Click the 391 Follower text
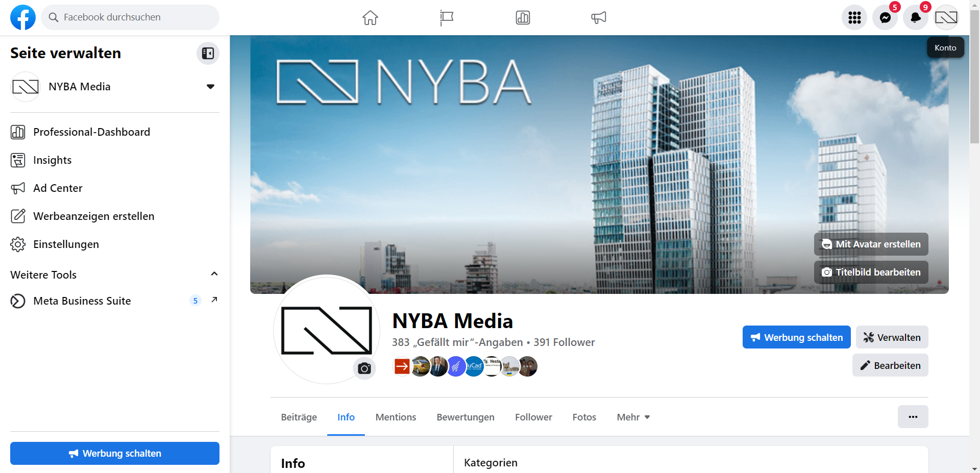Image resolution: width=980 pixels, height=473 pixels. click(564, 342)
